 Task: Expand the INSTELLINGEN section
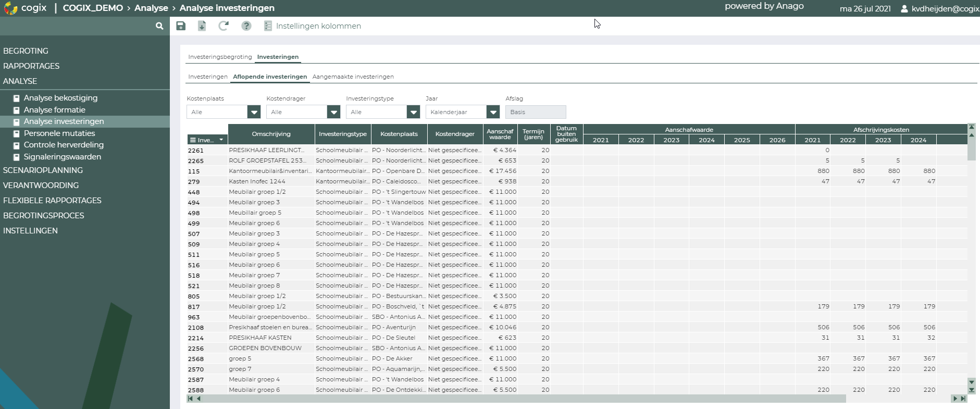[x=30, y=231]
